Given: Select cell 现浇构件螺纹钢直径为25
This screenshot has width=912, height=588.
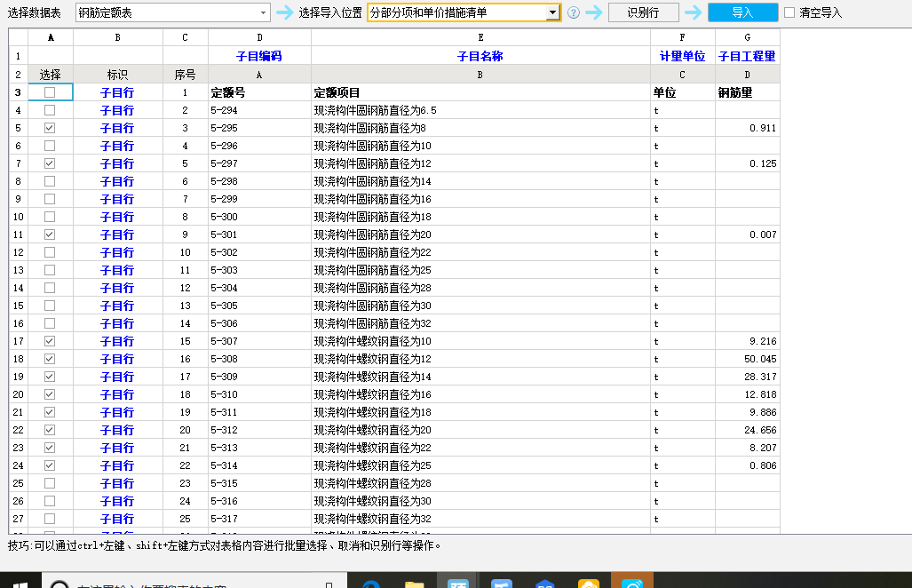Looking at the screenshot, I should (x=480, y=465).
